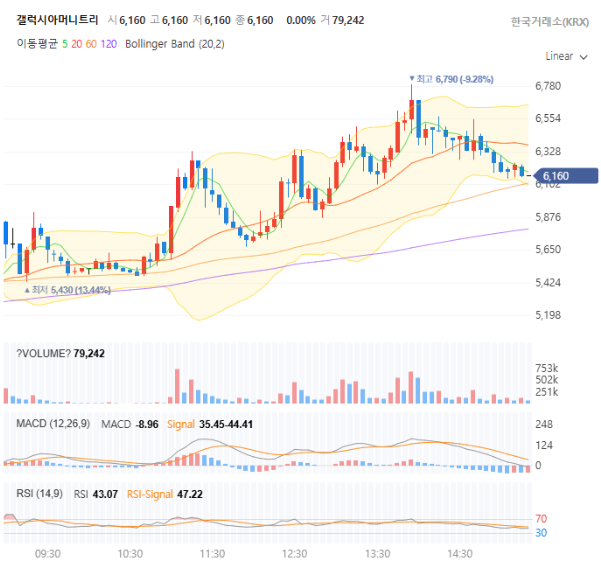Image resolution: width=601 pixels, height=567 pixels.
Task: Click the MACD value -8.96
Action: point(147,424)
